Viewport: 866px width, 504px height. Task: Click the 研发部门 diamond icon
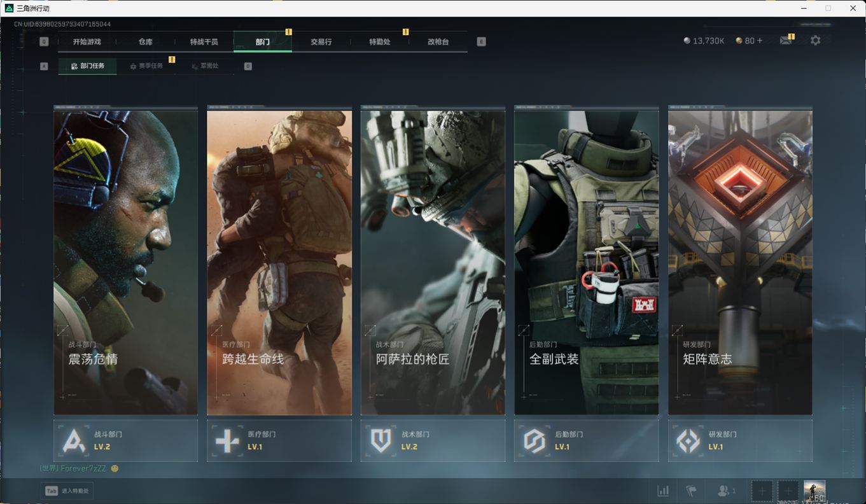click(688, 440)
